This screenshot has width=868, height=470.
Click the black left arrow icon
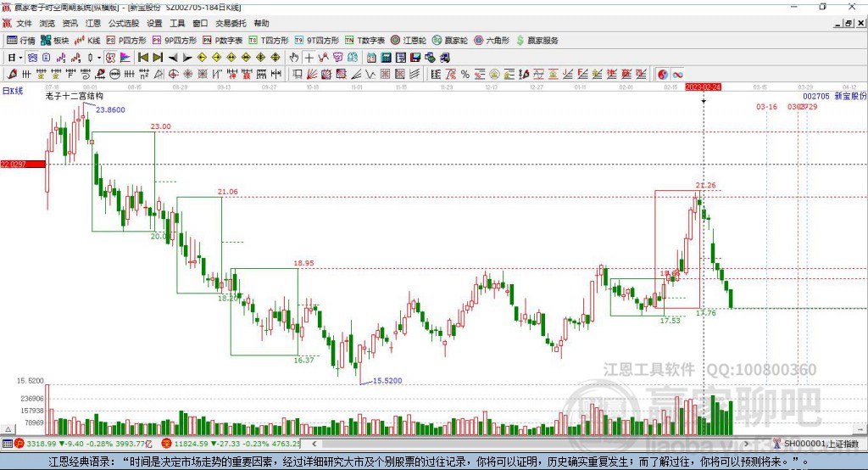point(173,58)
